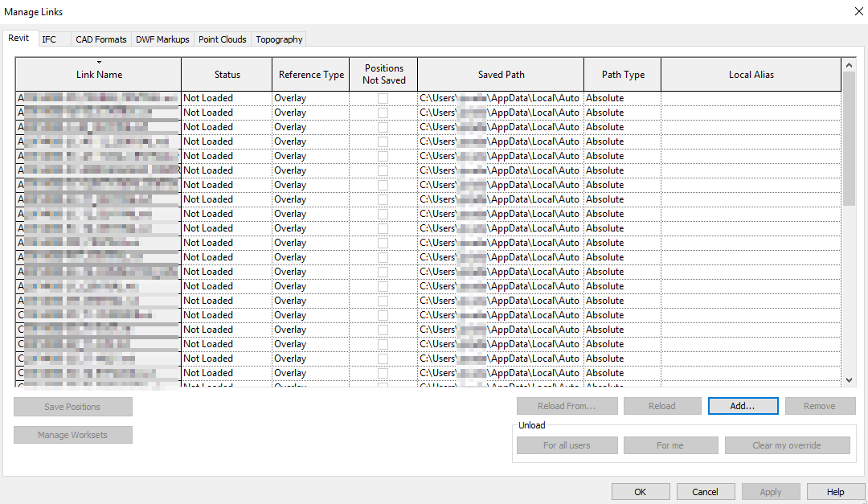The height and width of the screenshot is (504, 868).
Task: Toggle Positions Not Saved on the third row
Action: [383, 126]
